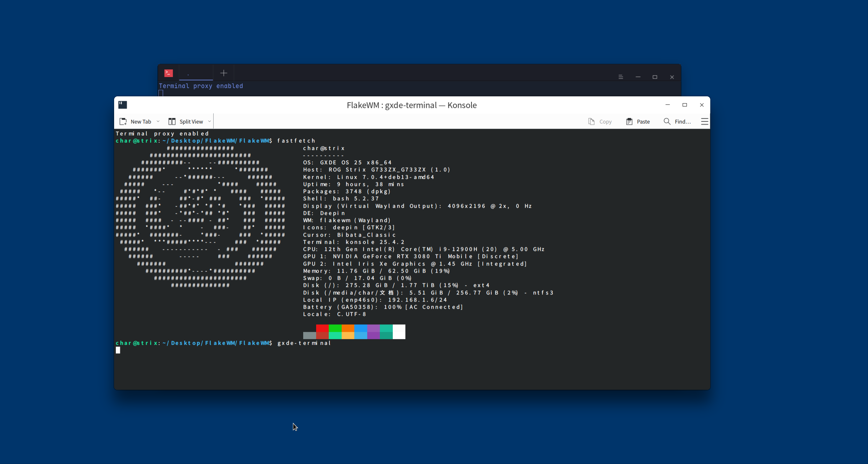Maximize the Konsole window

pyautogui.click(x=685, y=105)
